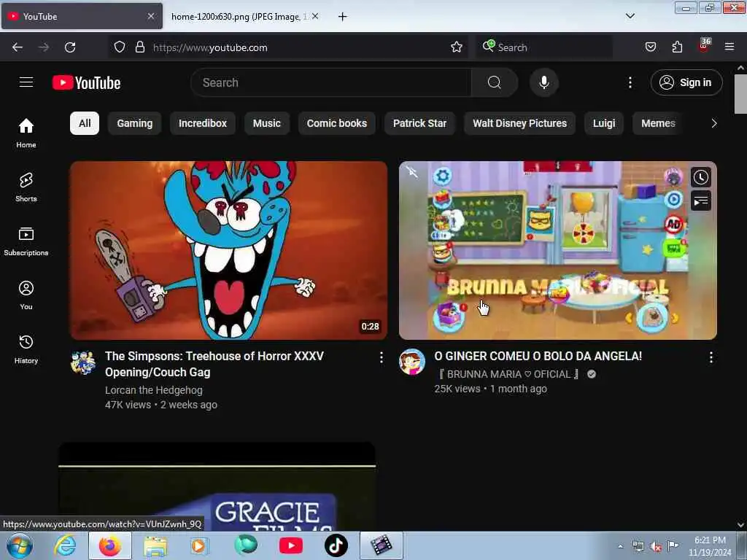The image size is (747, 560).
Task: Play the Simpsons Treehouse of Horror thumbnail
Action: [x=228, y=250]
